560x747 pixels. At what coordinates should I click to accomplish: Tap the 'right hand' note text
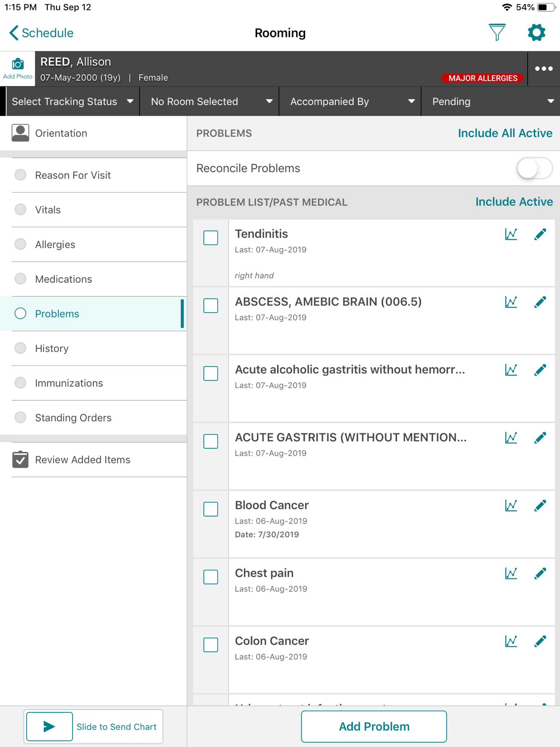pyautogui.click(x=254, y=276)
